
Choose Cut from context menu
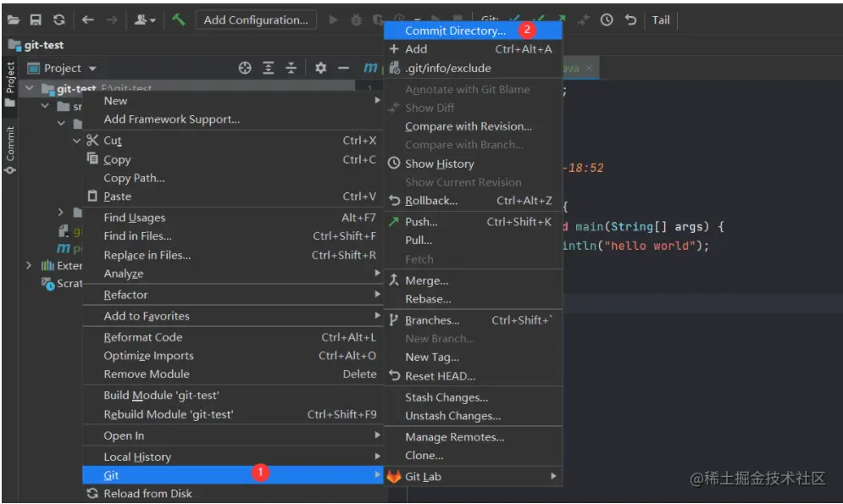pyautogui.click(x=233, y=141)
